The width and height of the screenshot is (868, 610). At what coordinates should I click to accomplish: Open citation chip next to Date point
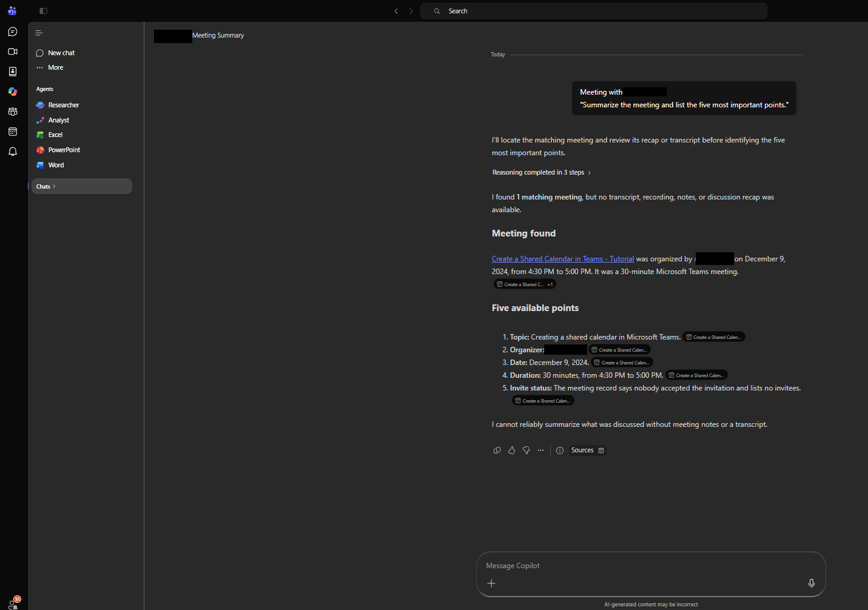click(x=622, y=363)
